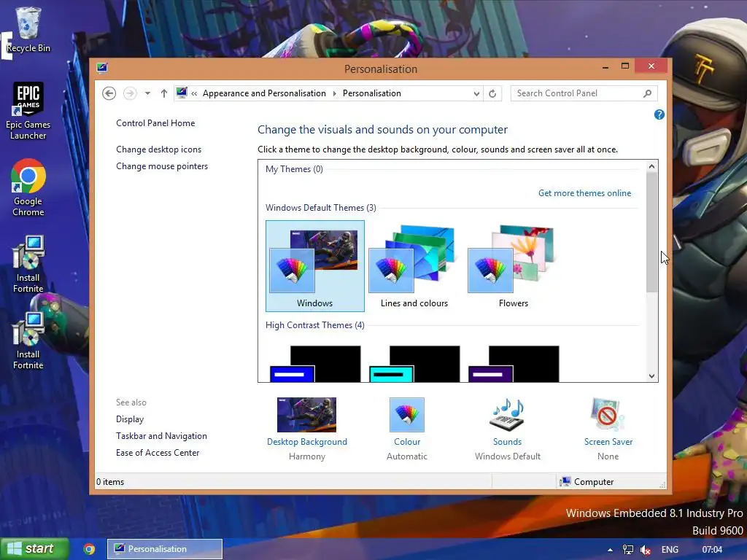Image resolution: width=747 pixels, height=560 pixels.
Task: Open the Desktop Background Harmony icon
Action: click(307, 415)
